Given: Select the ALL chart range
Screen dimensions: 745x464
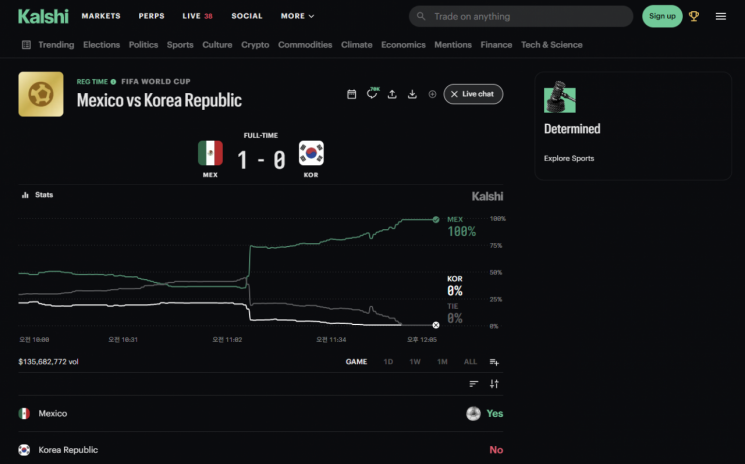Looking at the screenshot, I should click(x=470, y=362).
